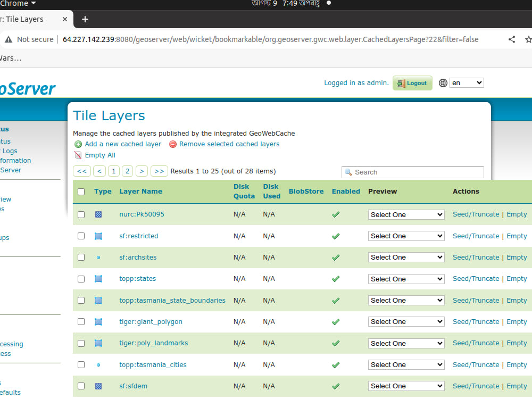
Task: Check the box for tiger:poly_landmarks
Action: pyautogui.click(x=81, y=343)
